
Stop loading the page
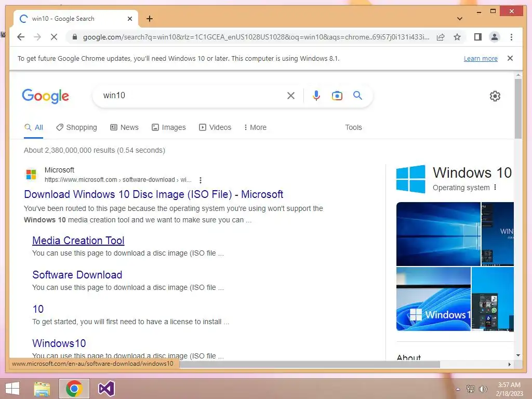click(54, 37)
